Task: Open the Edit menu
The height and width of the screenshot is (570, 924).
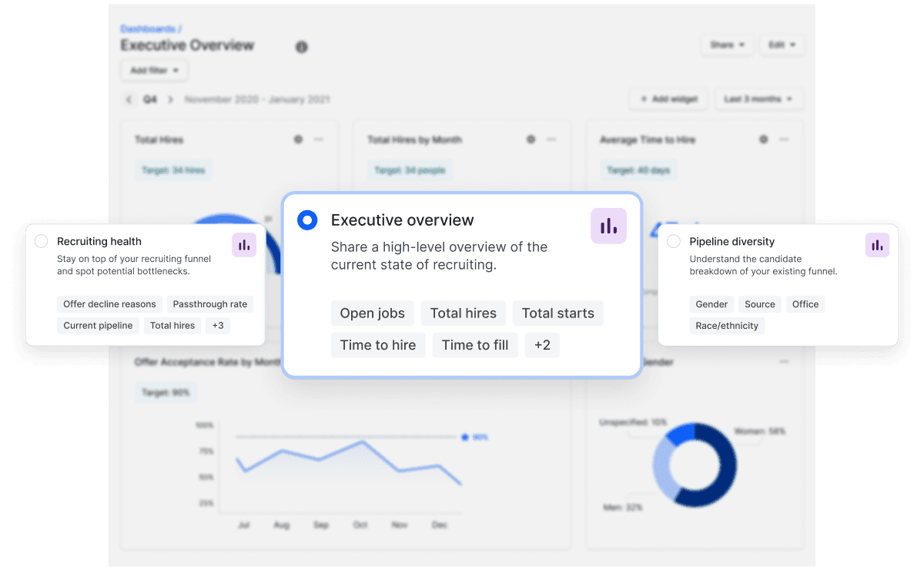Action: [782, 45]
